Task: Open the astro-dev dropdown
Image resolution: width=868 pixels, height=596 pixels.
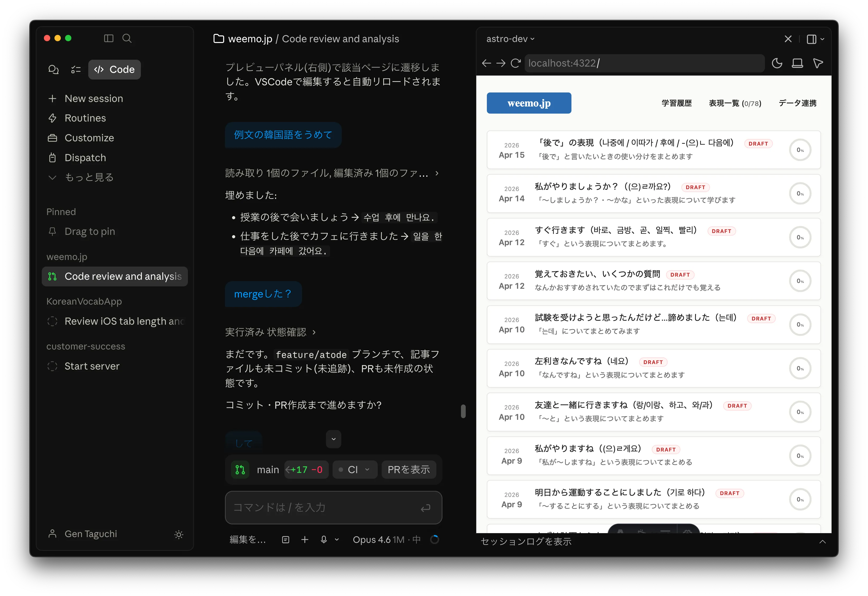Action: click(510, 39)
